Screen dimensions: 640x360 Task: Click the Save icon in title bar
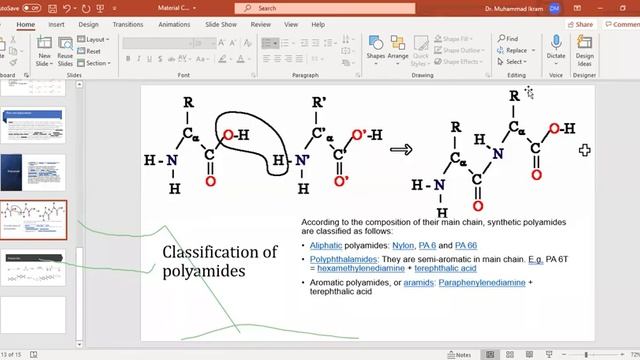[52, 8]
